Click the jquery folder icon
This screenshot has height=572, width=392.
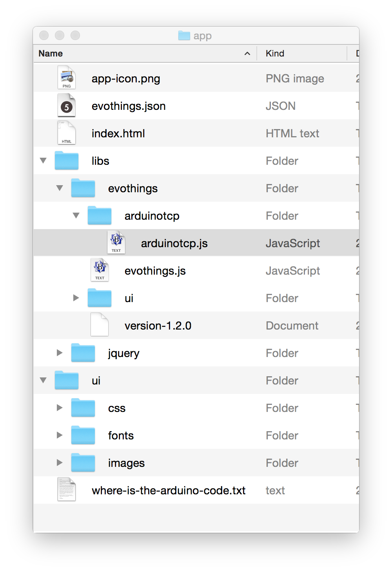click(83, 353)
